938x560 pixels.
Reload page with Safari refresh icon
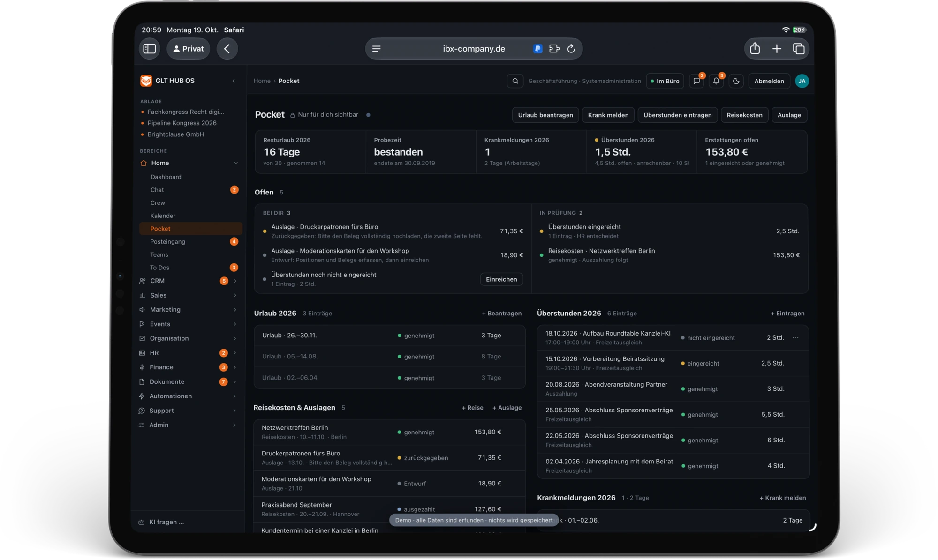coord(571,49)
